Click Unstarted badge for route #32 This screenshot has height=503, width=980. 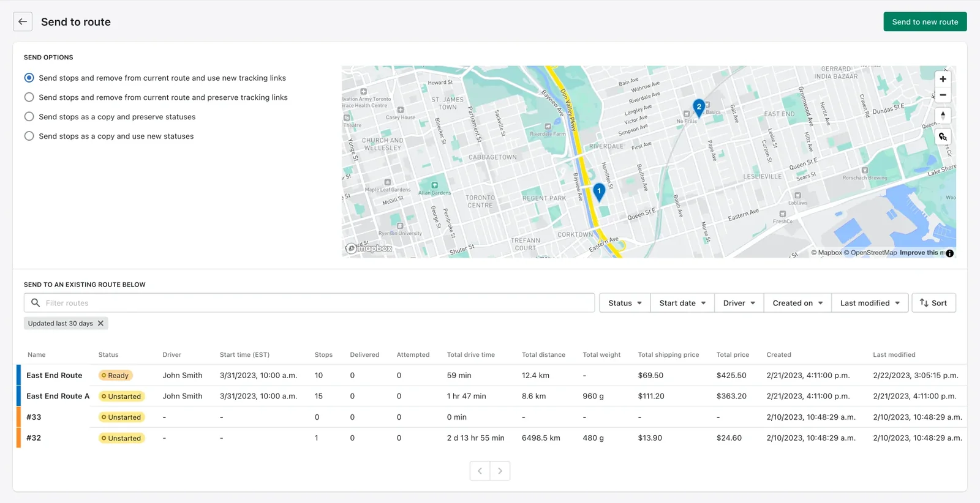point(122,438)
